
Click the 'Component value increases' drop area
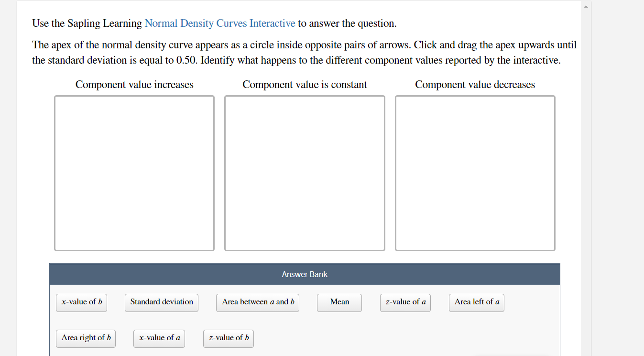tap(134, 173)
